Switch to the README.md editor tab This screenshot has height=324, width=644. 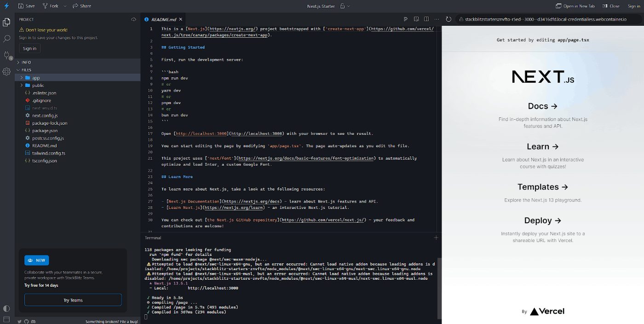(x=163, y=19)
